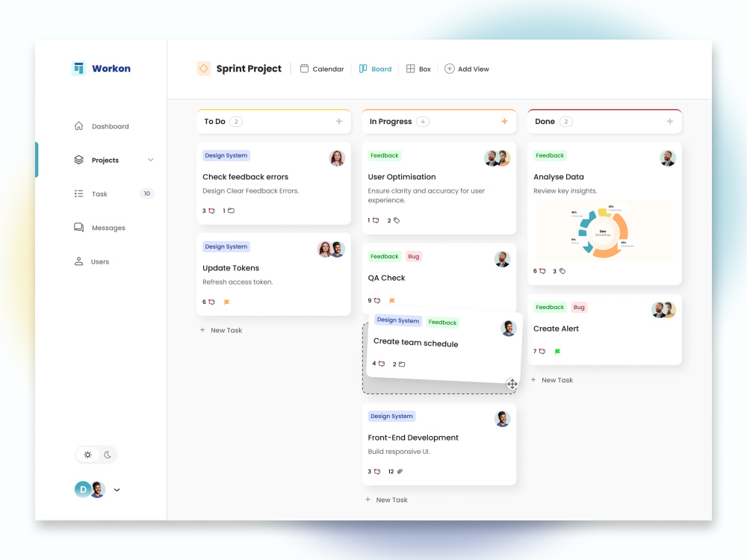Switch to the Calendar view tab
The height and width of the screenshot is (560, 747).
click(322, 68)
